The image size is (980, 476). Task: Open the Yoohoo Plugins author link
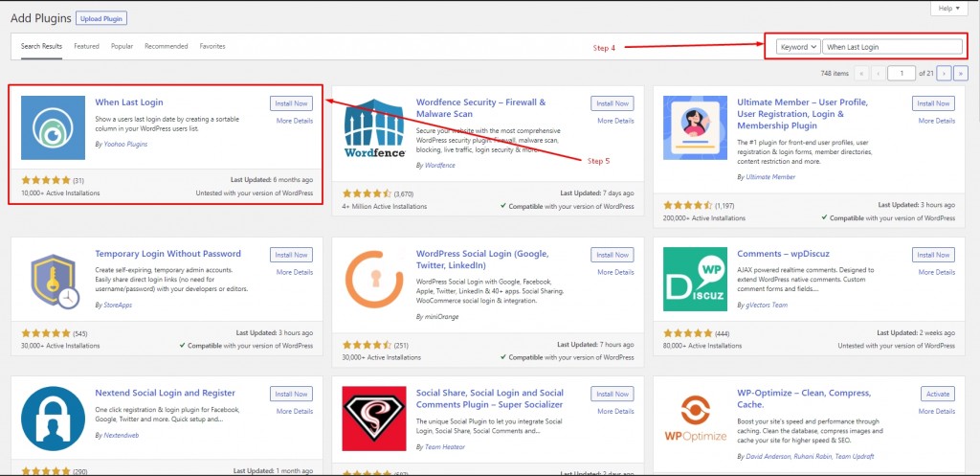[x=125, y=144]
